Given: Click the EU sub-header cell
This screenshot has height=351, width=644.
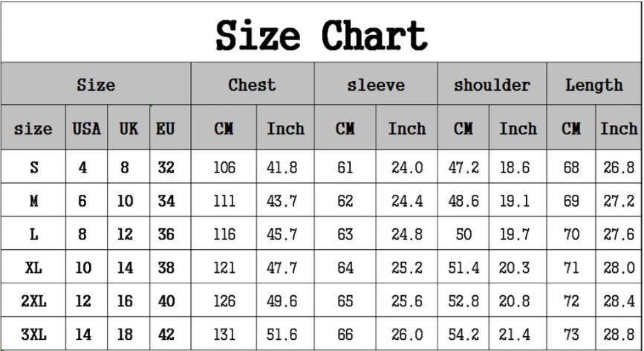Looking at the screenshot, I should tap(166, 129).
